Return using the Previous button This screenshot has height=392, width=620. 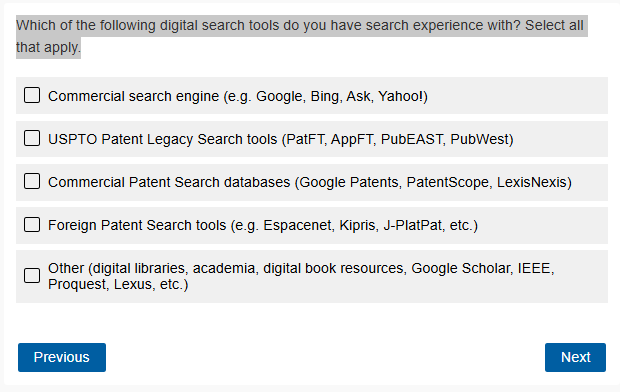[x=62, y=357]
